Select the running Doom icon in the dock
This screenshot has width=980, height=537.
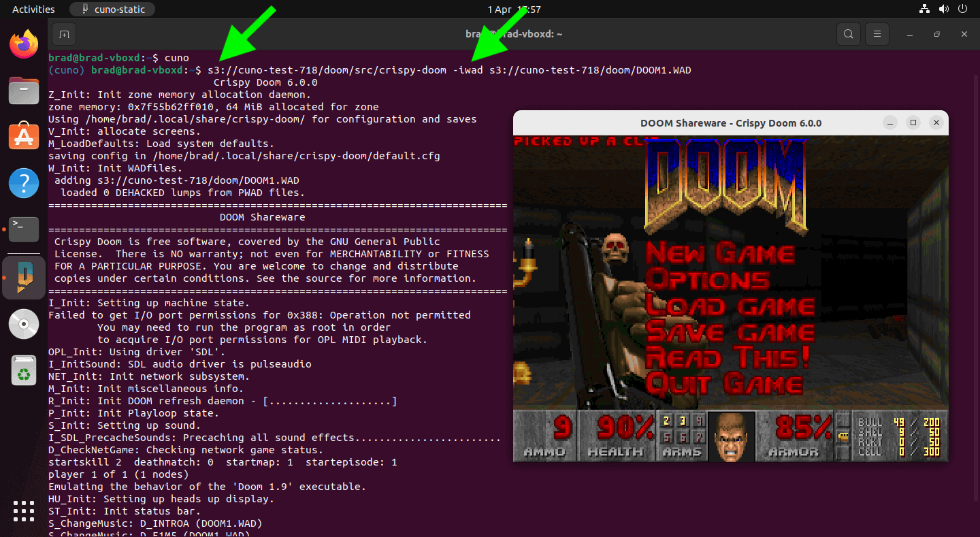24,277
